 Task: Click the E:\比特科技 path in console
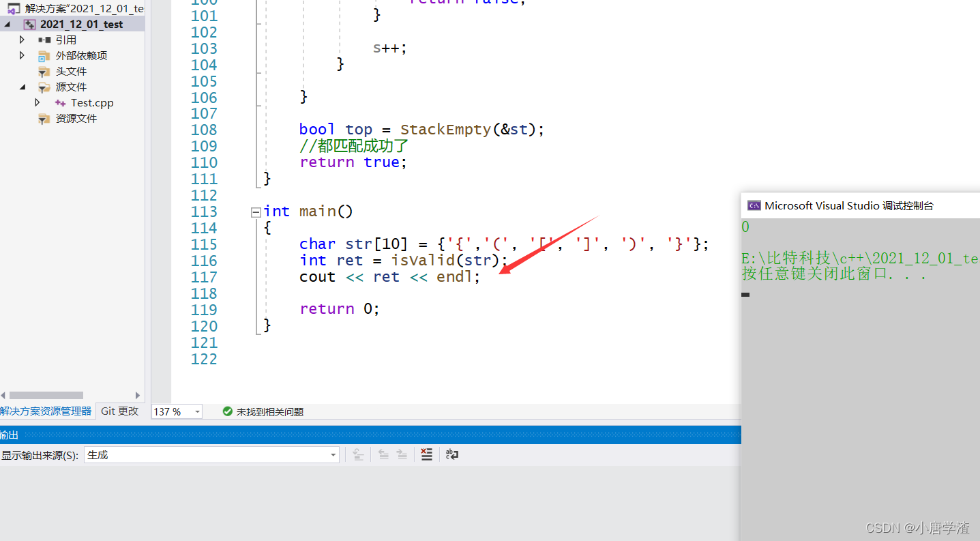click(860, 259)
